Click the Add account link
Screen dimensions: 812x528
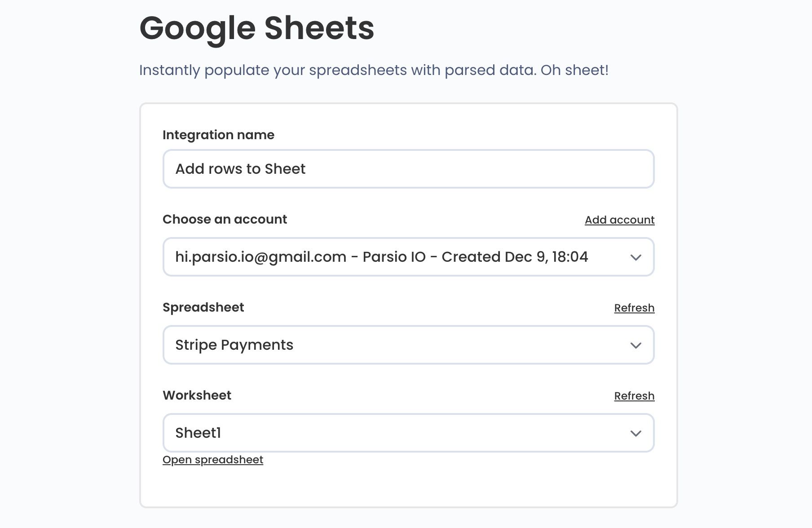click(619, 220)
